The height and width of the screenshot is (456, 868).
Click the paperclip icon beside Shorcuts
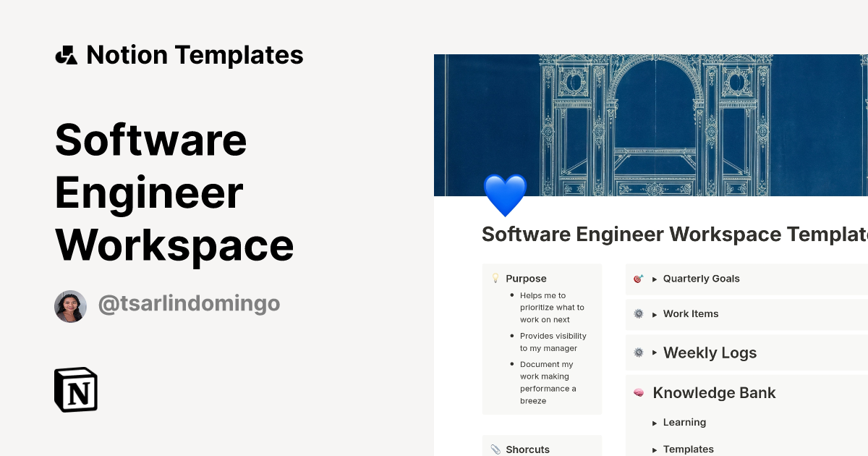tap(496, 449)
